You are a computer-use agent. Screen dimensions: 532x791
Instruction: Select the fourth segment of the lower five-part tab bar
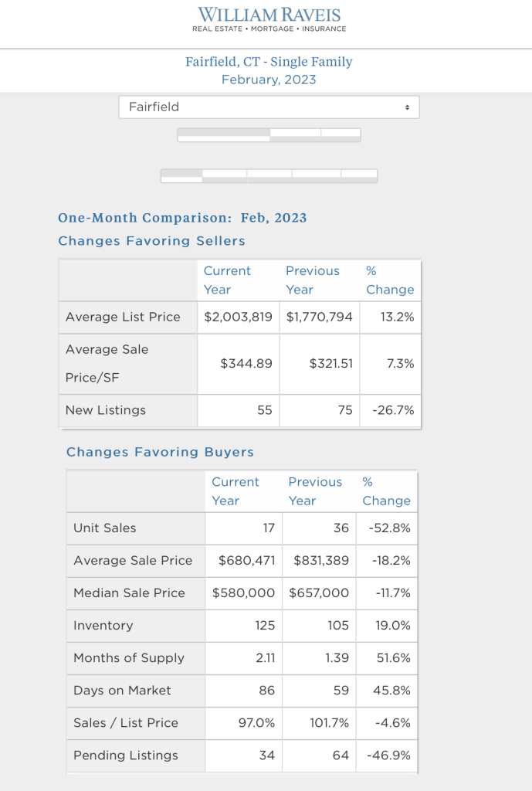tap(316, 175)
